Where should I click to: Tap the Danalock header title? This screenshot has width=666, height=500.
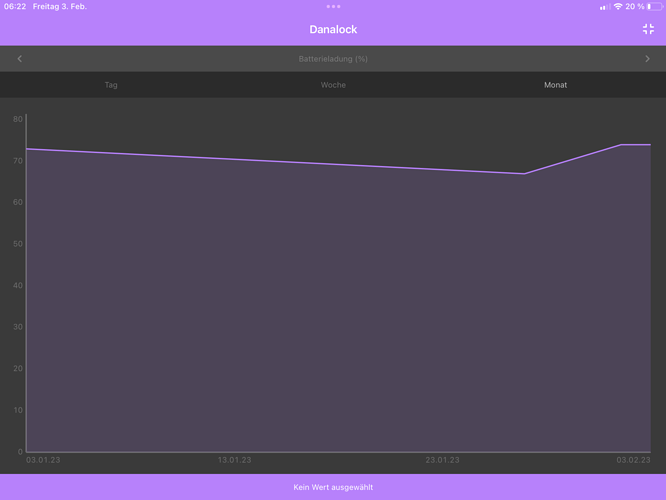[x=333, y=29]
